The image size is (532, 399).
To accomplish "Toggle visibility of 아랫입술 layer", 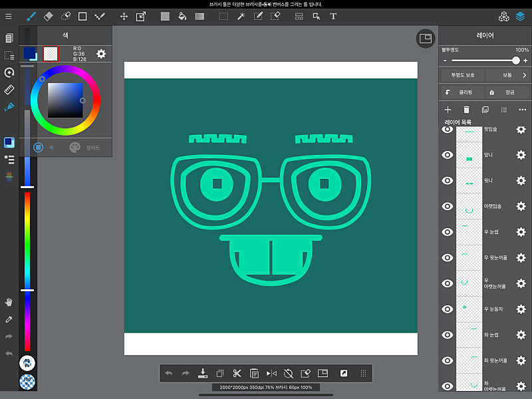I will click(x=448, y=206).
